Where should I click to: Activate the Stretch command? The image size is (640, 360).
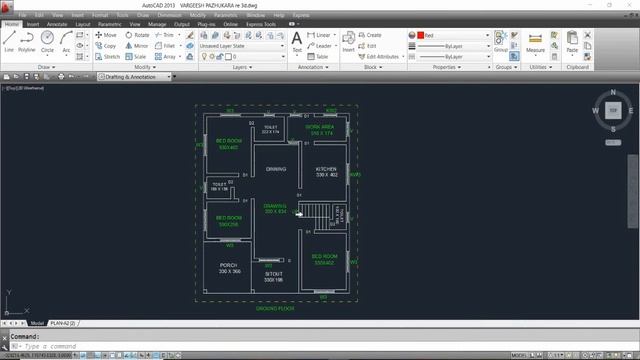click(108, 57)
